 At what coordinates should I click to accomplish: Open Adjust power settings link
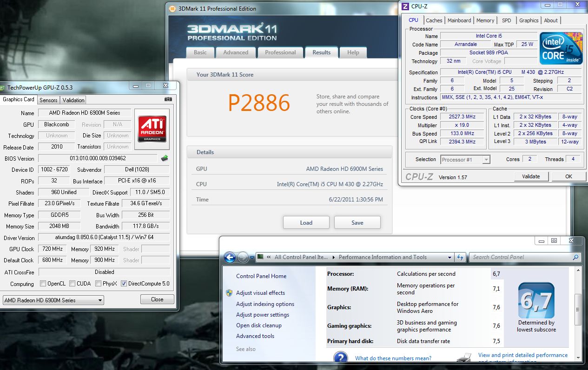pos(263,315)
